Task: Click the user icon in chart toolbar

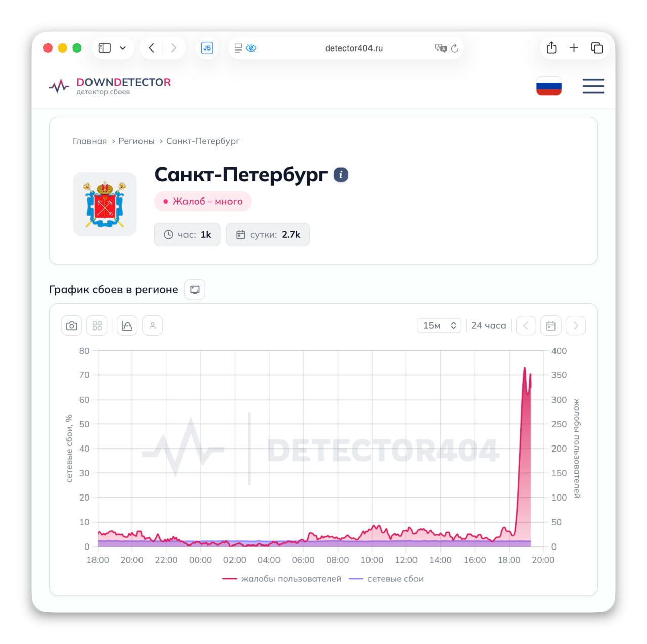Action: [152, 326]
